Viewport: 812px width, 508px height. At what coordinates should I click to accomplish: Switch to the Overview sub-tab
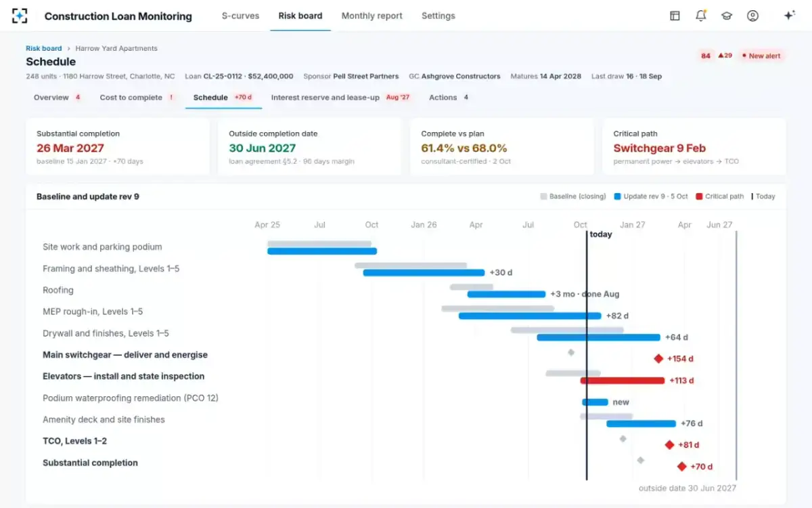click(x=58, y=98)
